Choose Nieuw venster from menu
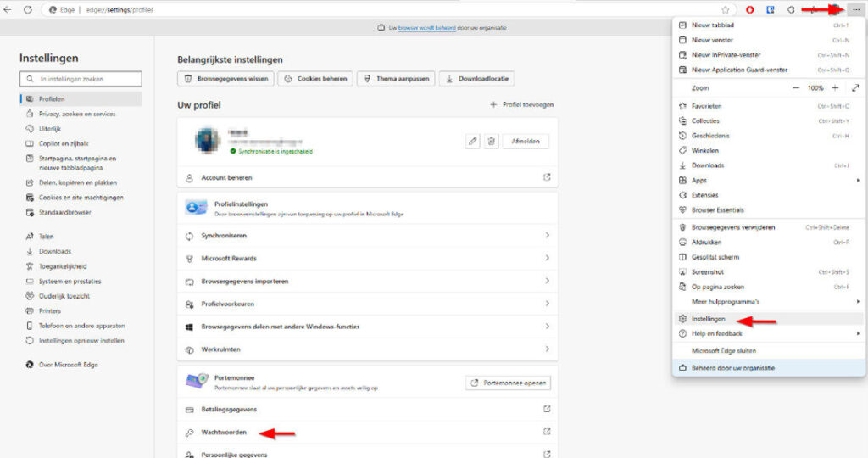This screenshot has height=458, width=868. 769,40
